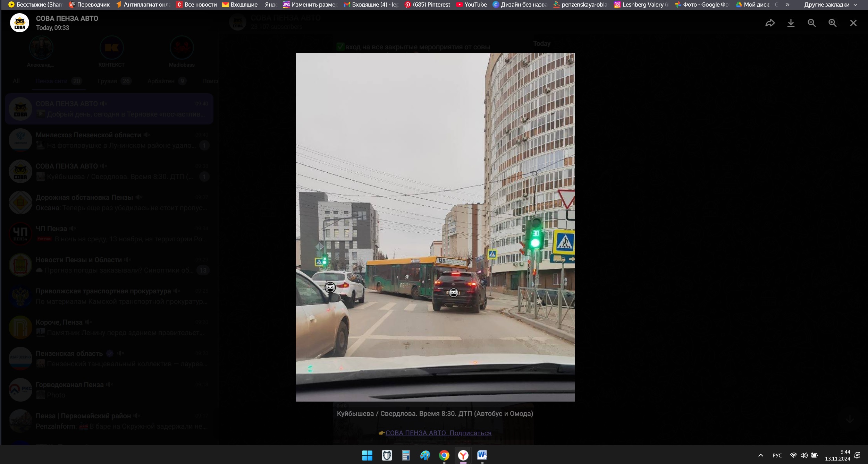
Task: Open Google Chrome from the taskbar
Action: [x=444, y=455]
